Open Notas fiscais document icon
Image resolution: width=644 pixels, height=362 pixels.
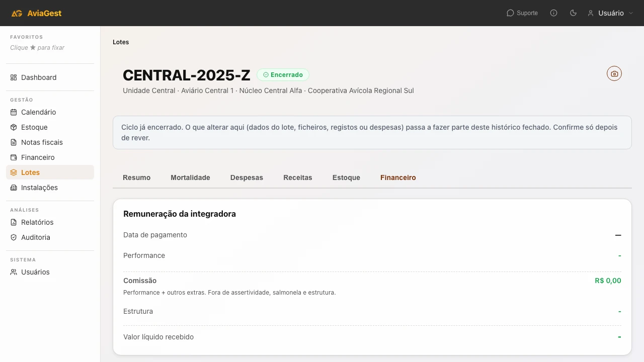point(14,142)
